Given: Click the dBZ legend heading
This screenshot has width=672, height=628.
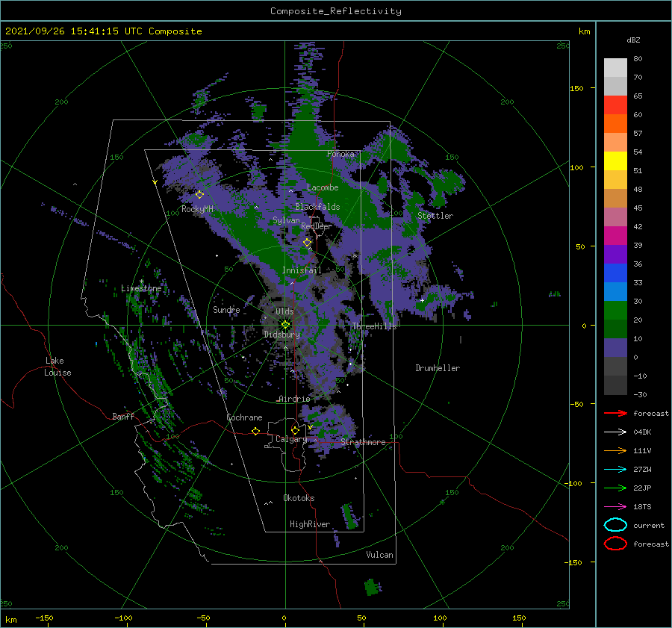Looking at the screenshot, I should [x=633, y=40].
